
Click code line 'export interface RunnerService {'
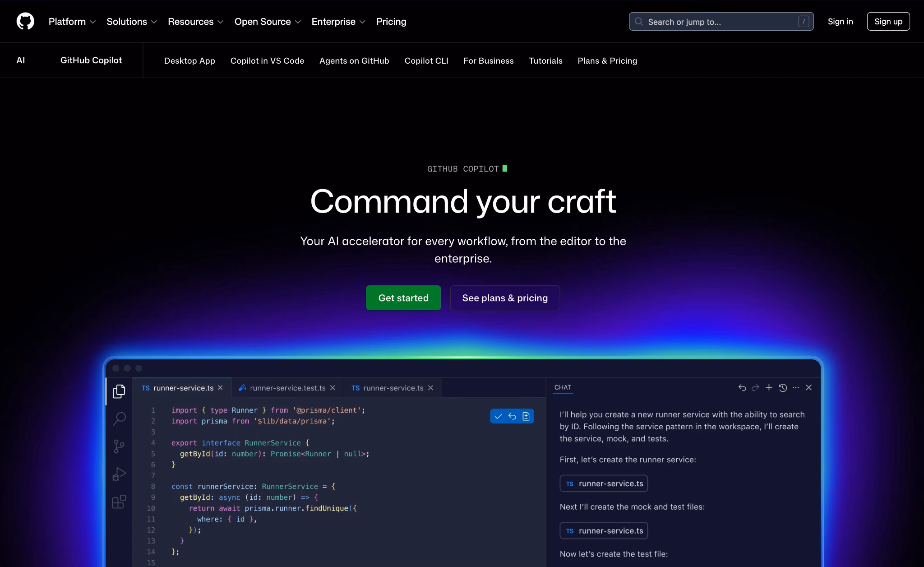pos(240,443)
